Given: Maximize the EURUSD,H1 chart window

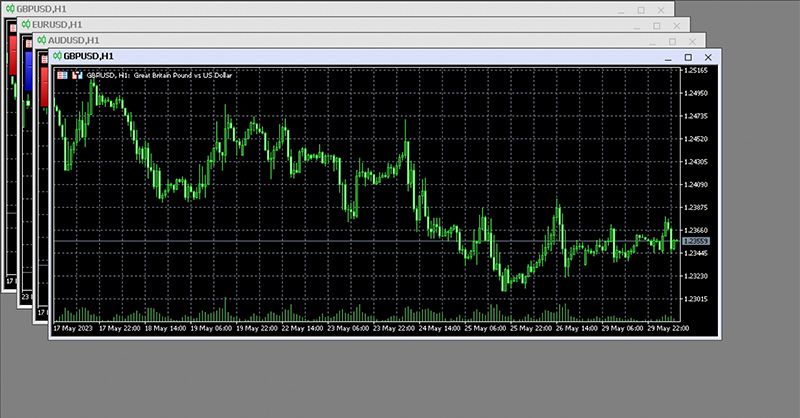Looking at the screenshot, I should tap(657, 25).
